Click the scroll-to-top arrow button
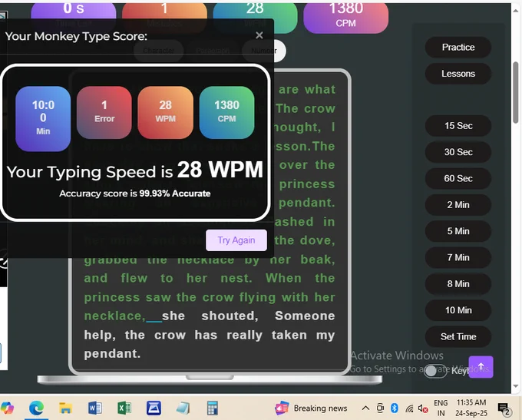Viewport: 522px width, 420px height. click(481, 367)
